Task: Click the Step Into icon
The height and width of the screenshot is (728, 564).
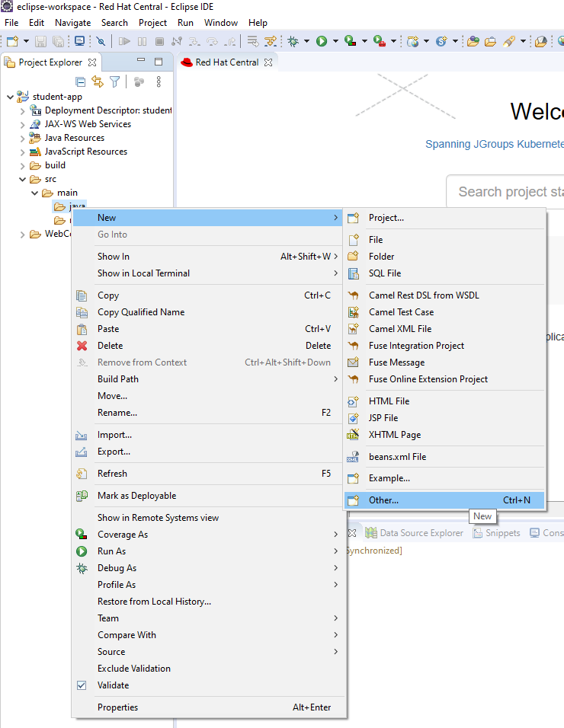Action: pos(194,41)
